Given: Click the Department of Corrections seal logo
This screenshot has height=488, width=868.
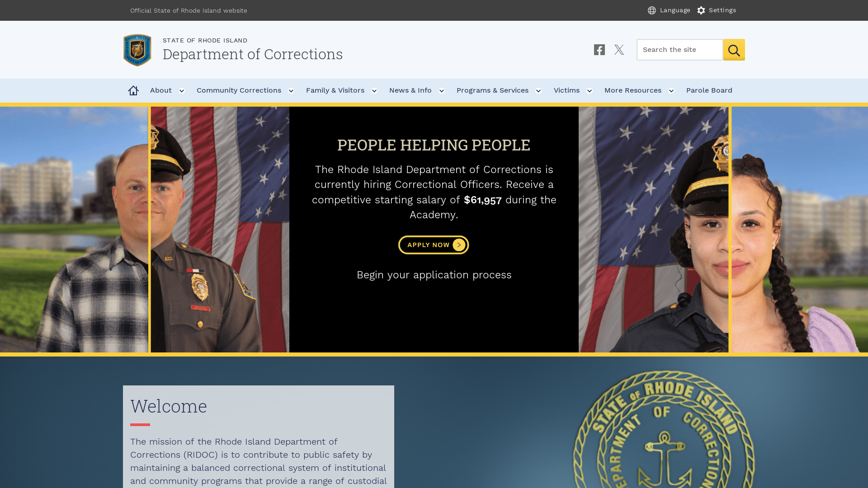Looking at the screenshot, I should coord(137,50).
